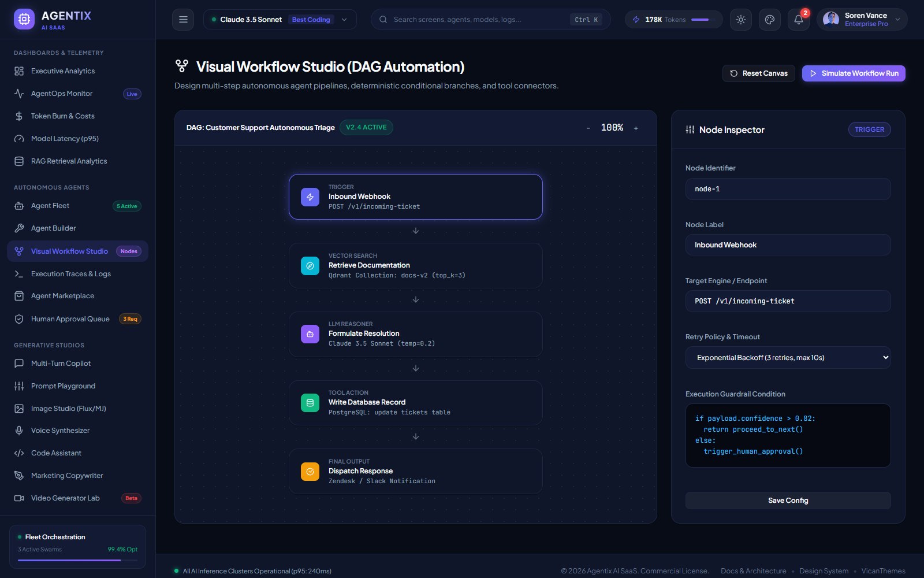Open the Docs & Architecture link
924x578 pixels.
click(753, 571)
